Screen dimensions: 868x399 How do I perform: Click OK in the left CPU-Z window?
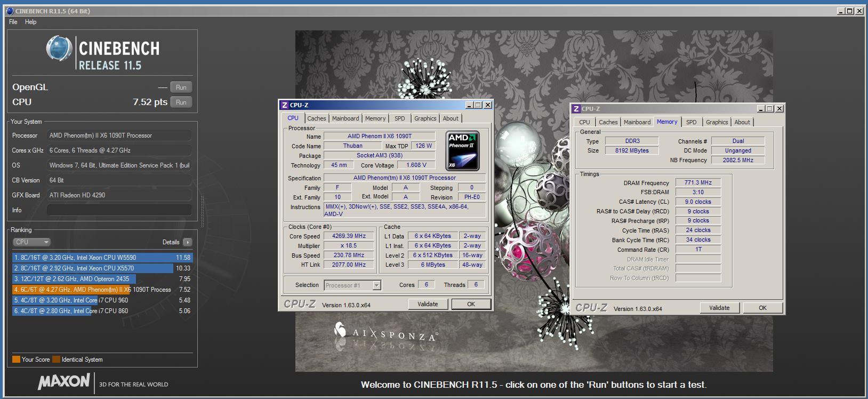(471, 304)
